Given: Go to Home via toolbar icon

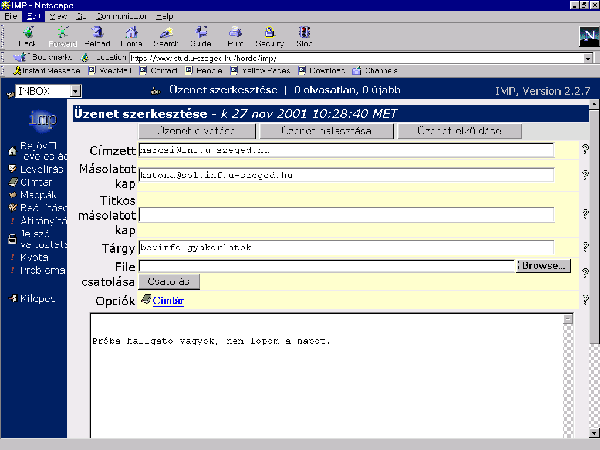Looking at the screenshot, I should (132, 36).
